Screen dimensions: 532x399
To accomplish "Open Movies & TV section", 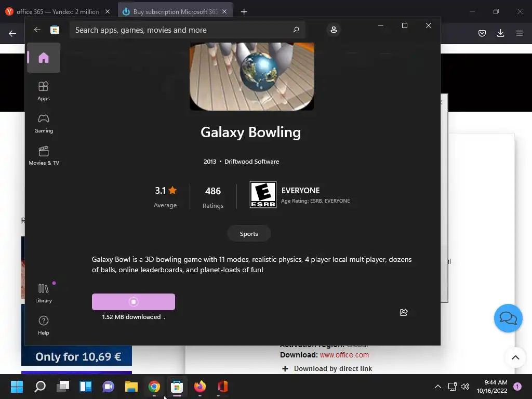I will click(44, 155).
